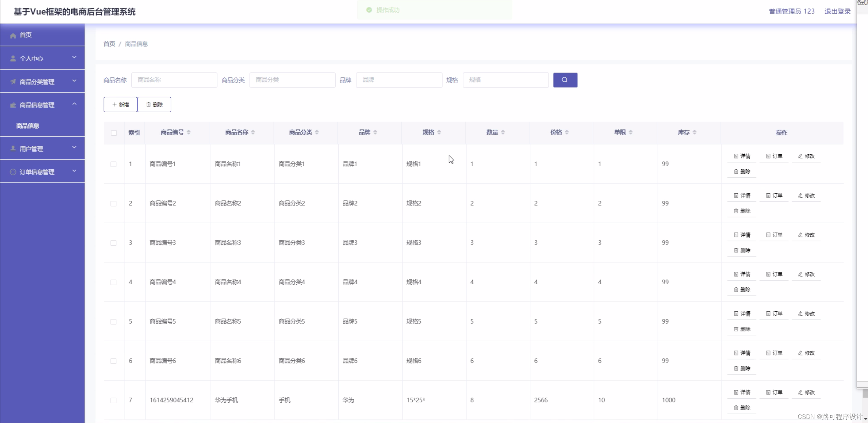The height and width of the screenshot is (423, 868).
Task: Click the 商品名称 search input field
Action: [174, 80]
